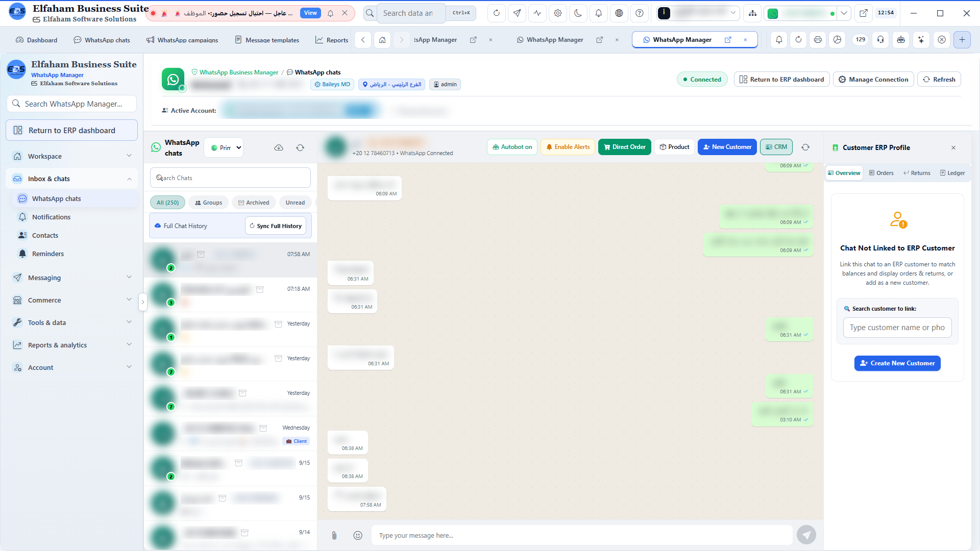Open Message templates menu item
This screenshot has height=551, width=980.
[x=267, y=40]
